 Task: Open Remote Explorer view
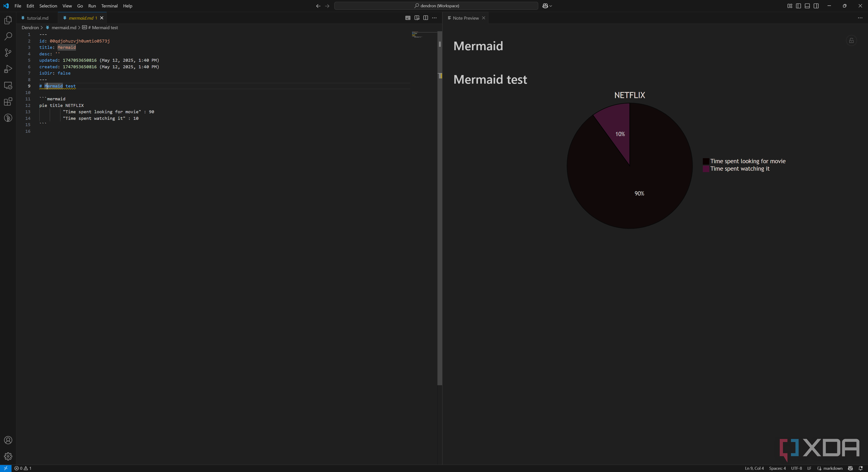pos(8,86)
